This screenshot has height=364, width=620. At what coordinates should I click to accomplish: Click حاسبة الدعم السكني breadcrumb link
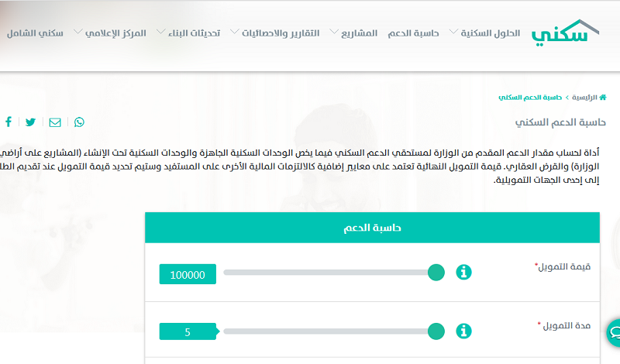[x=530, y=98]
